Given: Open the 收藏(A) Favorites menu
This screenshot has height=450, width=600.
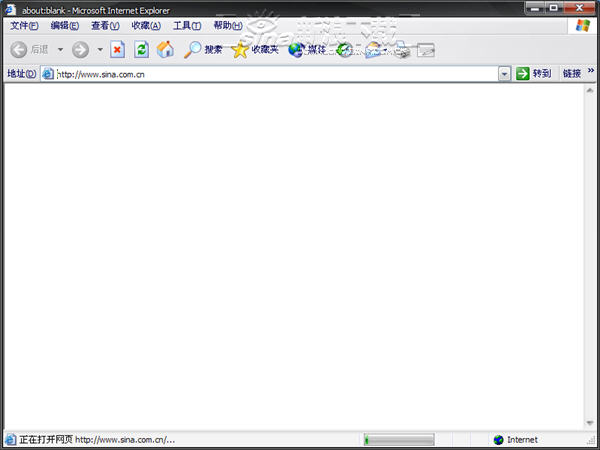Looking at the screenshot, I should pos(146,26).
